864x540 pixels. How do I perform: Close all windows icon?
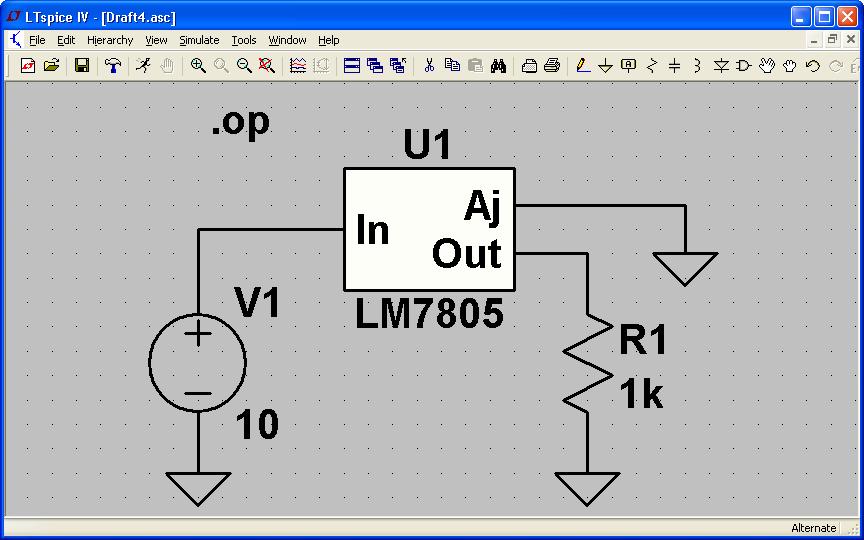click(398, 66)
